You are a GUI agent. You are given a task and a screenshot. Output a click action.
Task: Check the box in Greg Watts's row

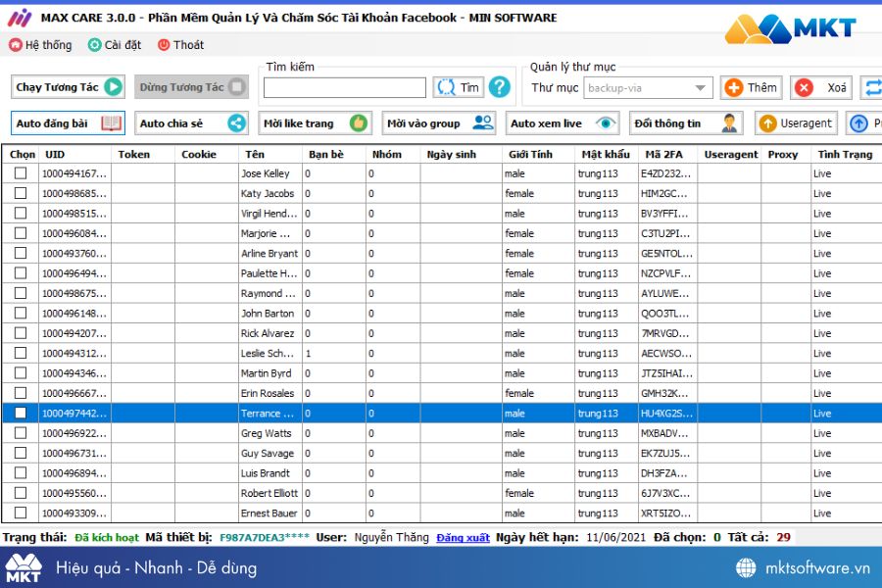(x=21, y=433)
